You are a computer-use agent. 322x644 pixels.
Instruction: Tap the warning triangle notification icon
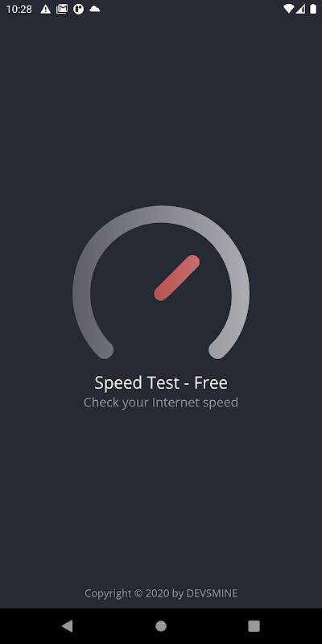tap(46, 9)
